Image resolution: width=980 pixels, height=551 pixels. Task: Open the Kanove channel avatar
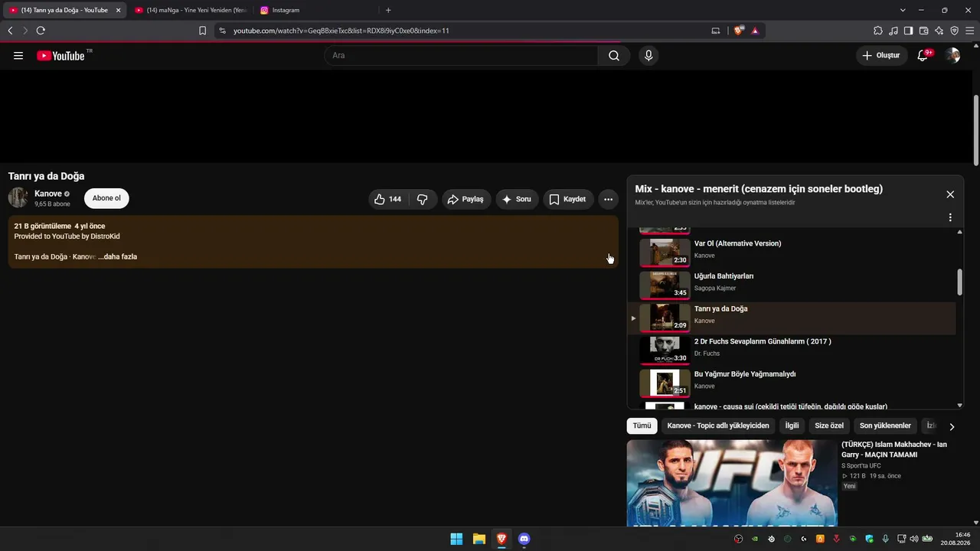click(18, 198)
